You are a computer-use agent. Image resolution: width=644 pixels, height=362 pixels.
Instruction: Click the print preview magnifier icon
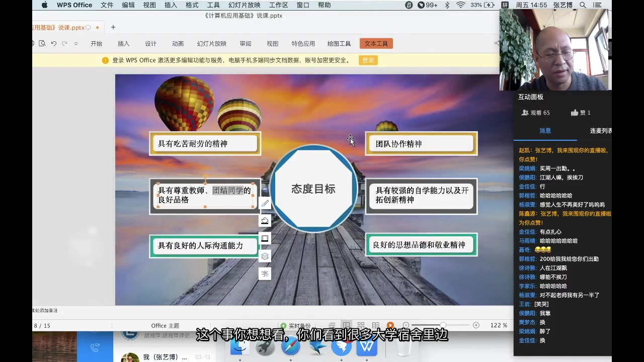coord(42,44)
